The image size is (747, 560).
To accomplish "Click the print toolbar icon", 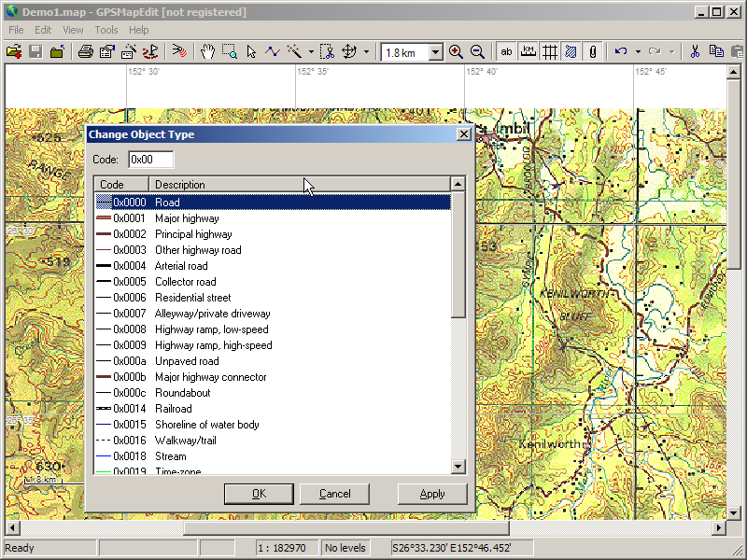I will 85,52.
